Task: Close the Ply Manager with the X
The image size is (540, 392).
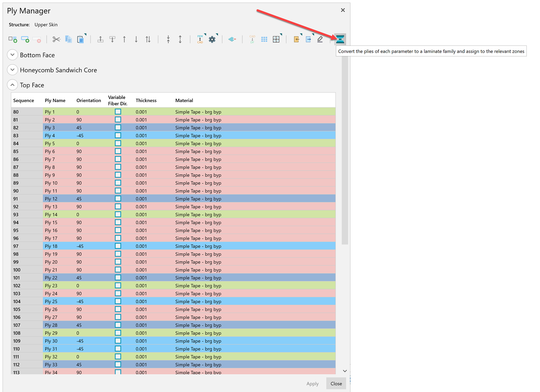Action: [x=343, y=10]
